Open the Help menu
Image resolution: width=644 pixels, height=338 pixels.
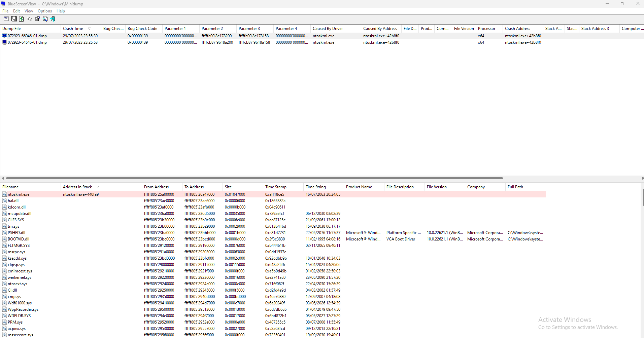pyautogui.click(x=61, y=11)
